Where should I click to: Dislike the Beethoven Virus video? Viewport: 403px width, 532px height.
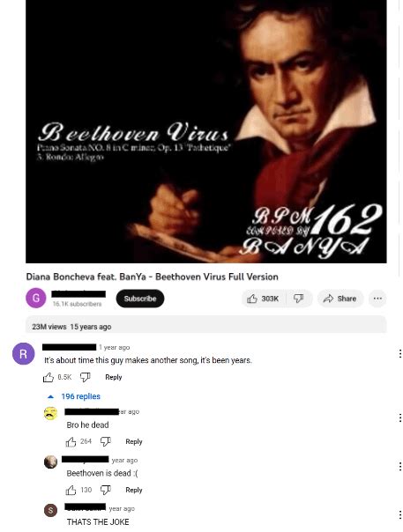[x=299, y=299]
